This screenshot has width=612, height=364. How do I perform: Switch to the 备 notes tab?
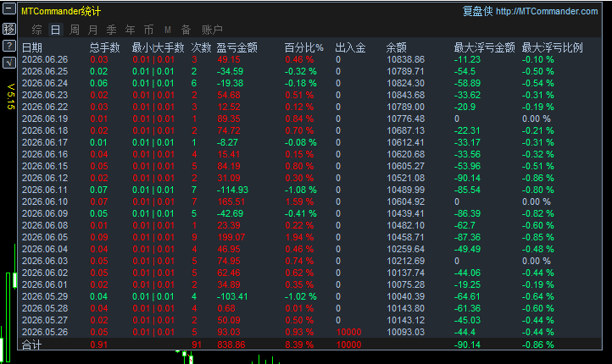point(186,30)
